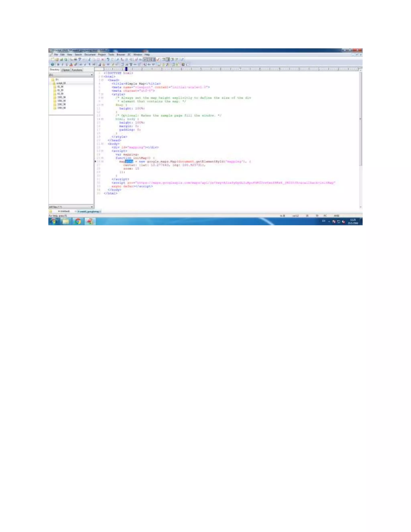Screen dimensions: 411x532
Task: Click the Find magnifier toolbar icon
Action: click(x=118, y=59)
